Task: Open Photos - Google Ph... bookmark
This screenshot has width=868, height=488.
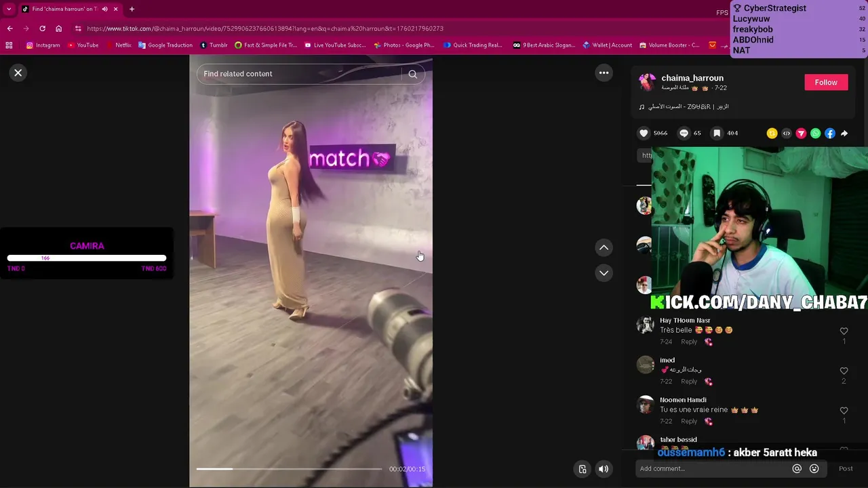Action: click(404, 45)
